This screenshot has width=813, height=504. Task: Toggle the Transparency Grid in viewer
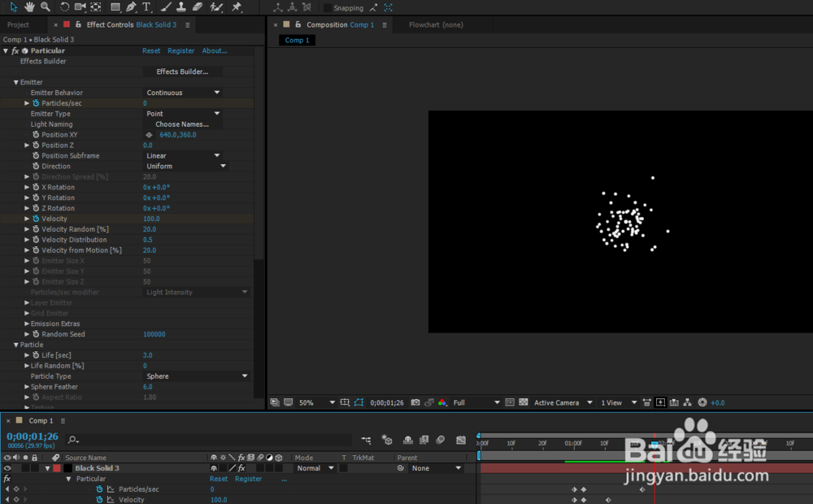click(x=524, y=402)
